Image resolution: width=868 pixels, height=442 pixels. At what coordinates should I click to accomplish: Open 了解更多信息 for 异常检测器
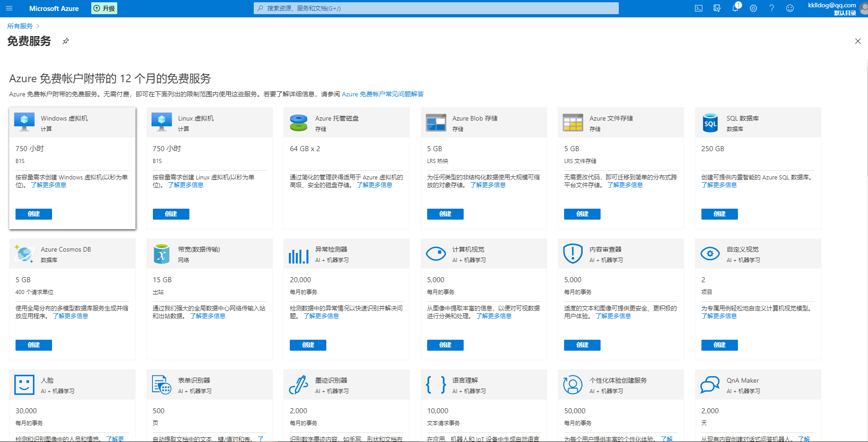pyautogui.click(x=321, y=316)
